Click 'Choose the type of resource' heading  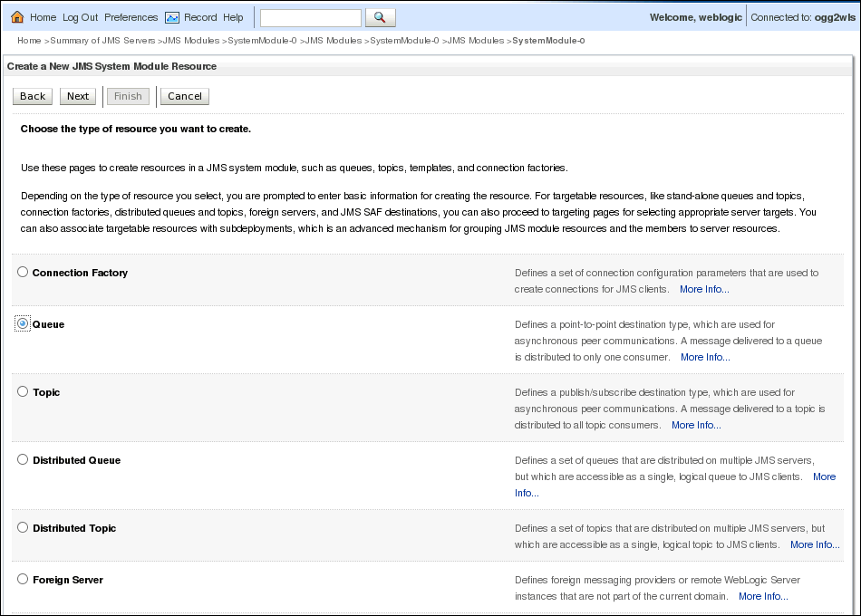[x=136, y=129]
